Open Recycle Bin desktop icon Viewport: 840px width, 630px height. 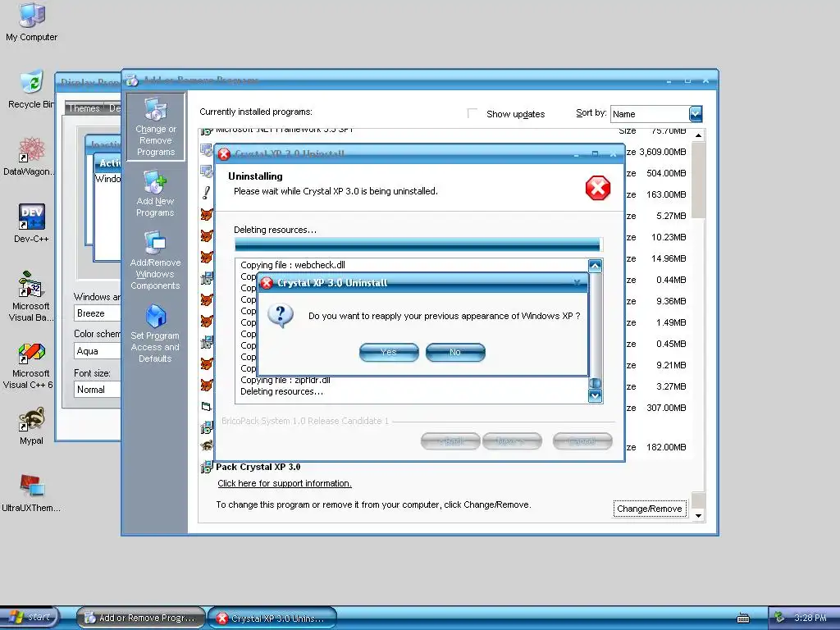(x=31, y=89)
